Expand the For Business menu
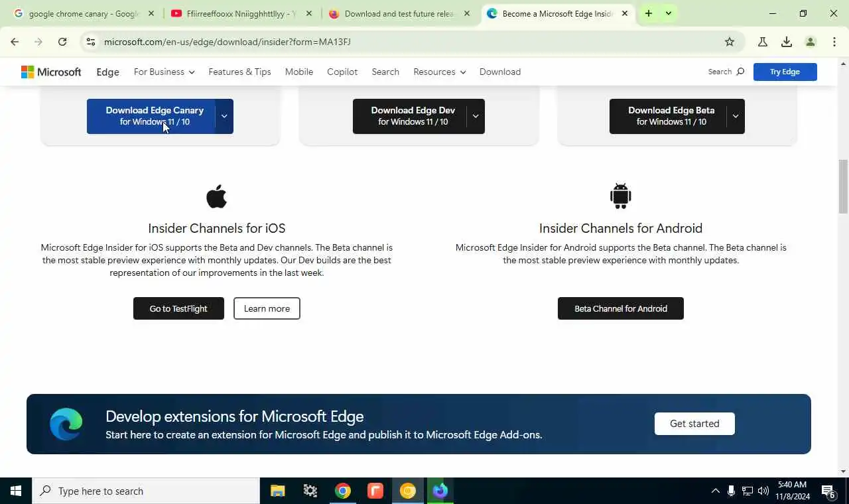This screenshot has width=849, height=504. (x=164, y=72)
